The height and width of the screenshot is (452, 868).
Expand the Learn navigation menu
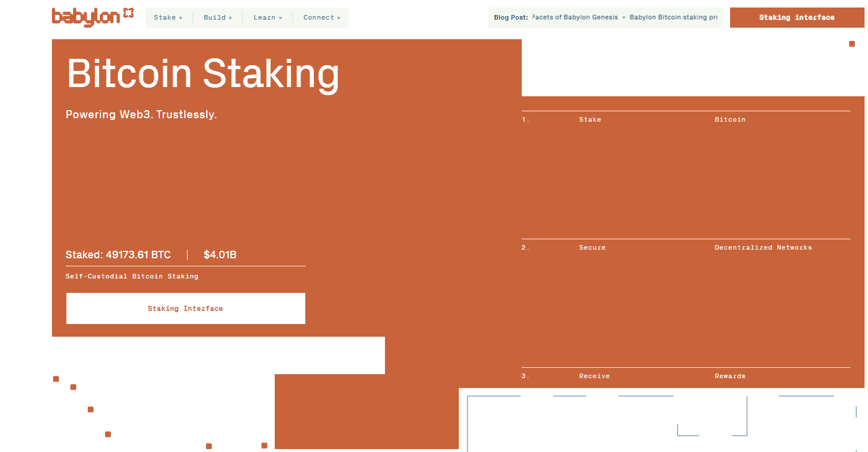(x=267, y=18)
